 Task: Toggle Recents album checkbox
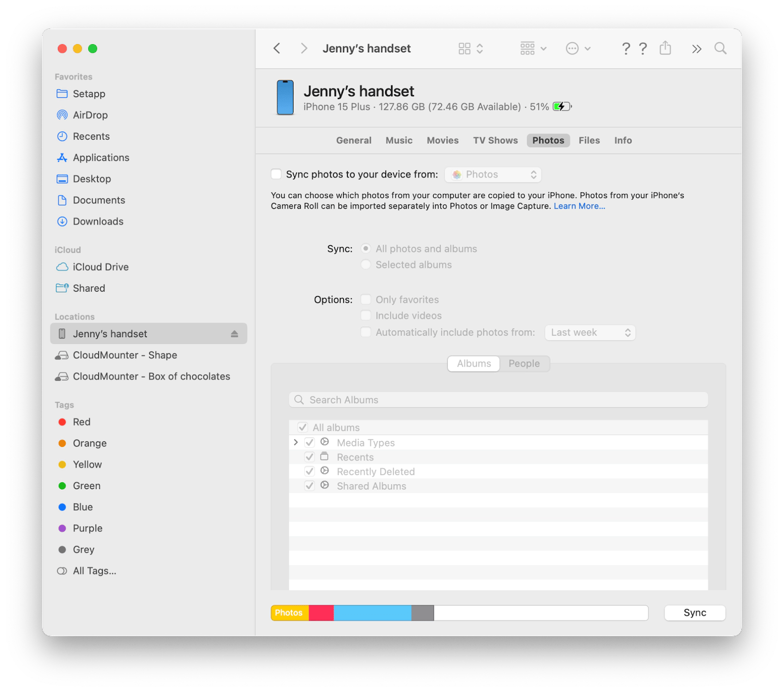pos(309,457)
